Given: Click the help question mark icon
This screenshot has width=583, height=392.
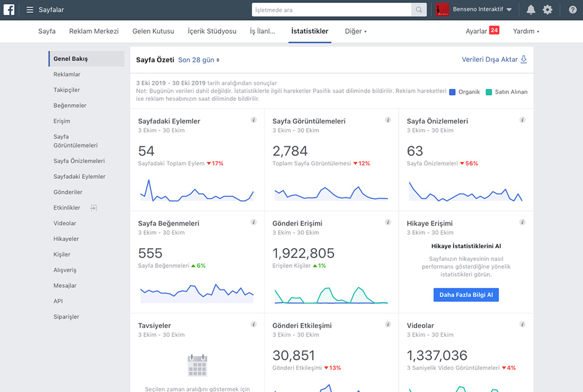Looking at the screenshot, I should coord(573,10).
